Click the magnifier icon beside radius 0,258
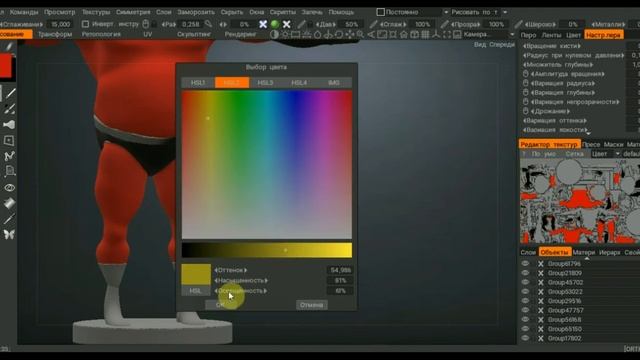Screen dimensions: 640x360 point(209,24)
